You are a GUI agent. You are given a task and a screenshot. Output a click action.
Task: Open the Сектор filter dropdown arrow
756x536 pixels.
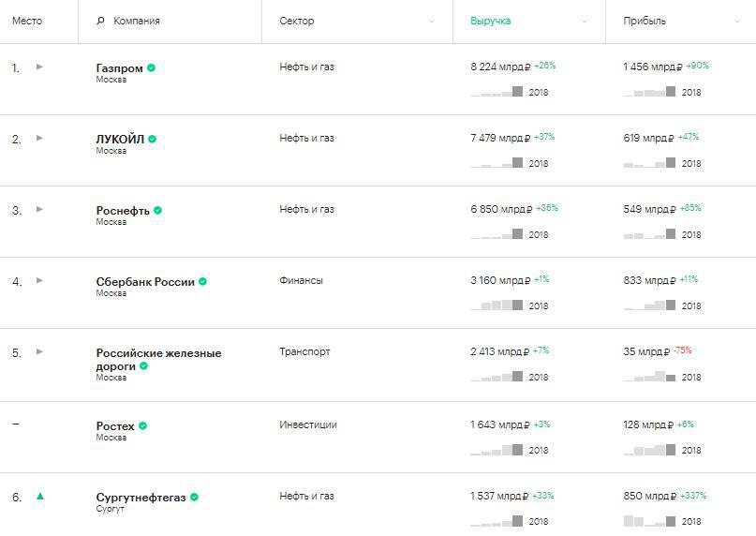pyautogui.click(x=432, y=21)
